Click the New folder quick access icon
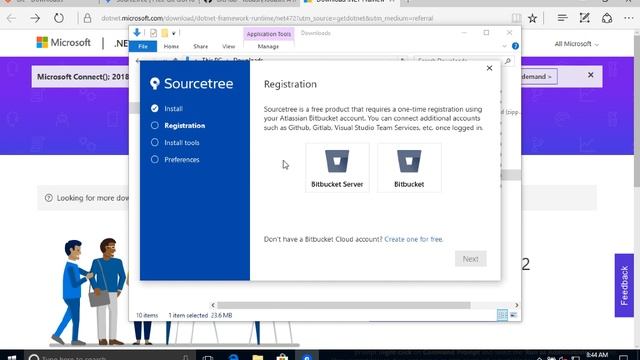This screenshot has width=640, height=360. 164,33
